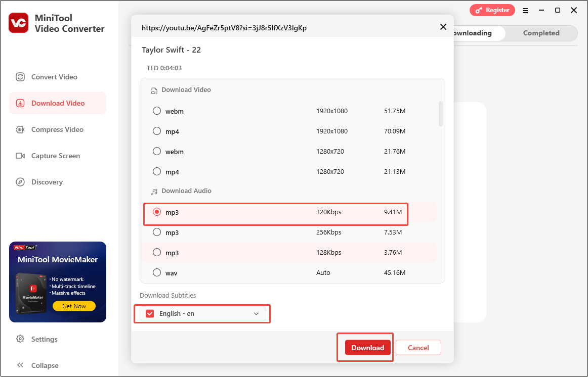The height and width of the screenshot is (377, 588).
Task: Open the Compress Video section
Action: pos(58,129)
